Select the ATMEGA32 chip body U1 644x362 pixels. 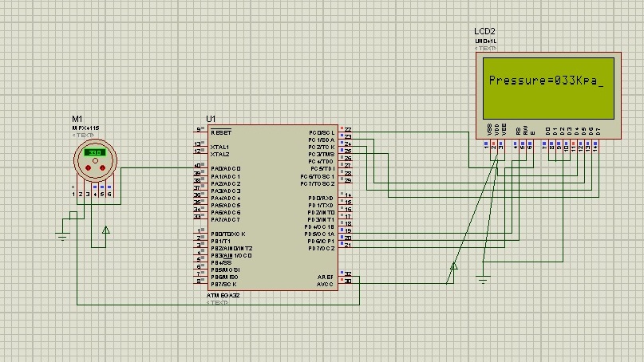[x=273, y=207]
